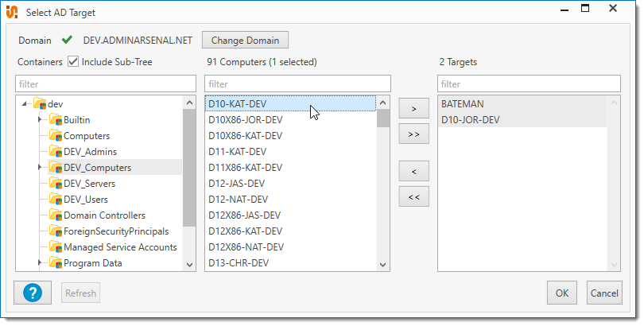Click the Domain Controllers folder icon
This screenshot has width=644, height=326.
click(55, 215)
